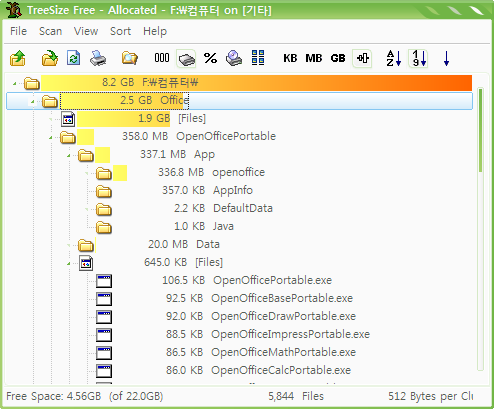Select the AppInfo folder
The width and height of the screenshot is (494, 409).
click(233, 190)
